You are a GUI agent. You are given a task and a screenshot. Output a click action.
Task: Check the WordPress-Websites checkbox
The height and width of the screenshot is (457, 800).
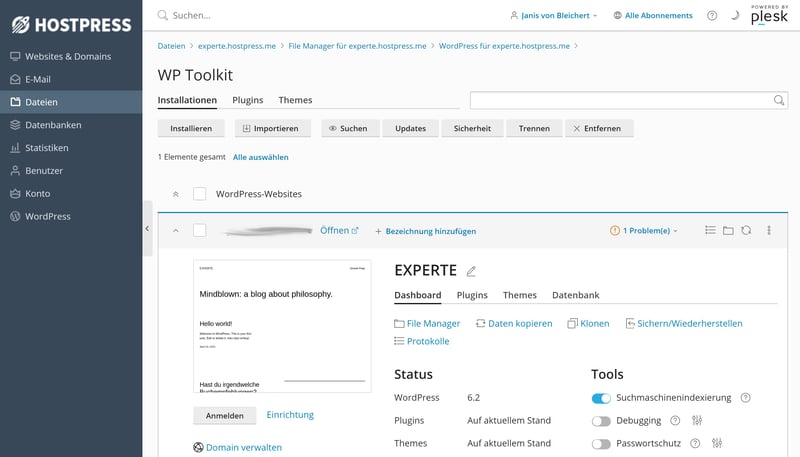(x=199, y=194)
